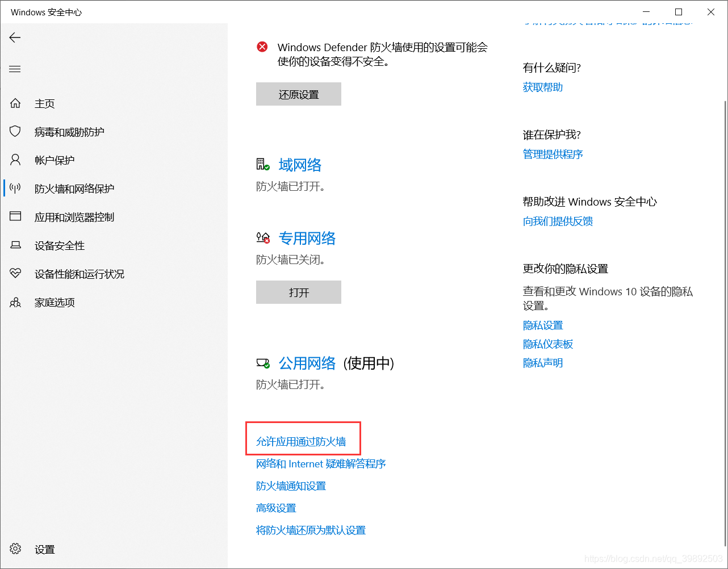Screen dimensions: 728x569
Task: Open 主页 in the sidebar
Action: pyautogui.click(x=45, y=104)
